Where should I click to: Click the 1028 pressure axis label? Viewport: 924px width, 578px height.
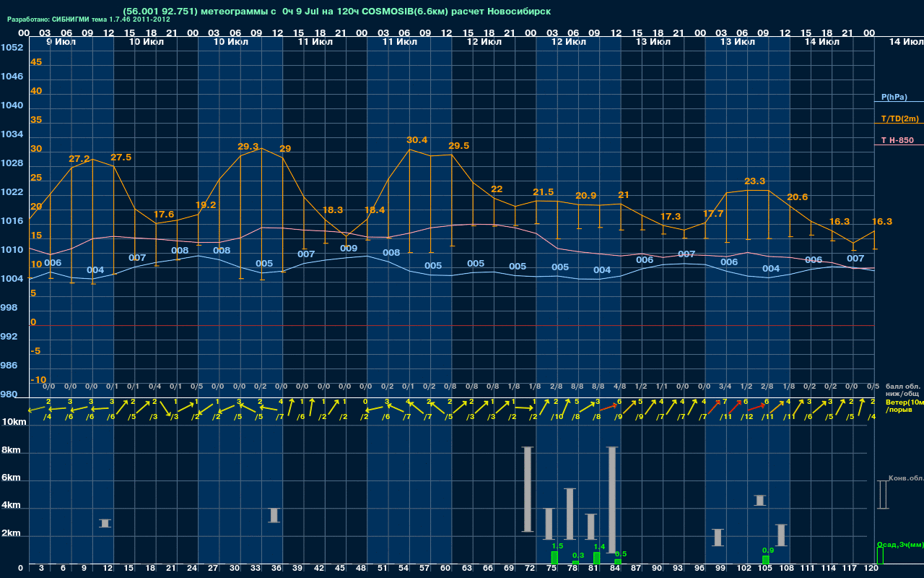(x=12, y=163)
